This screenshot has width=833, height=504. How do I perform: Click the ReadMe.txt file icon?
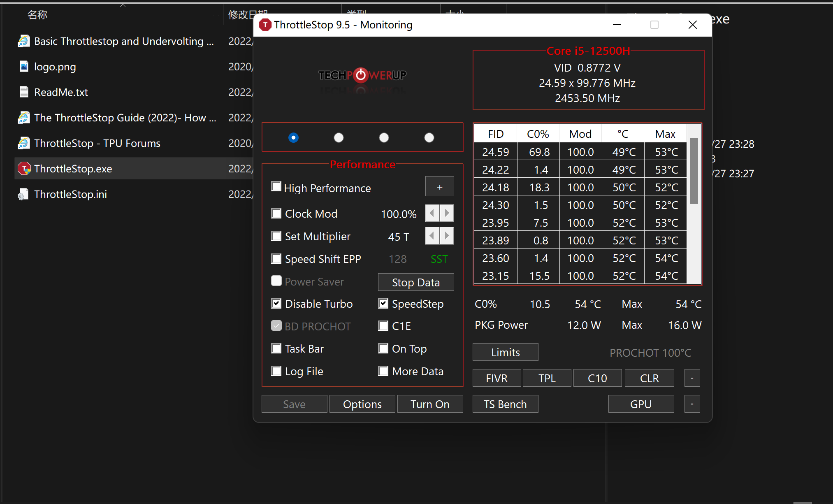click(x=24, y=92)
